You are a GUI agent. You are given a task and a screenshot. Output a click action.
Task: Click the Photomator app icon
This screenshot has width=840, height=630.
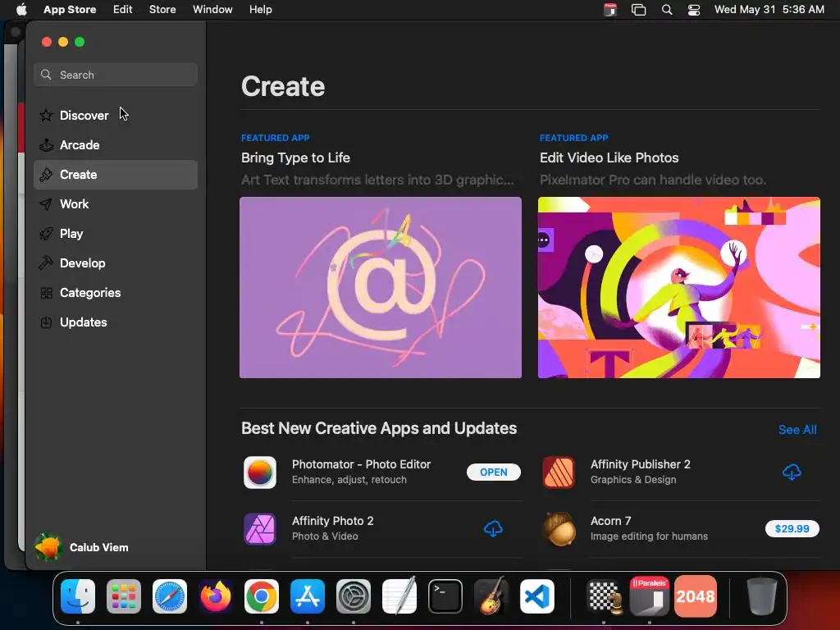(x=260, y=472)
